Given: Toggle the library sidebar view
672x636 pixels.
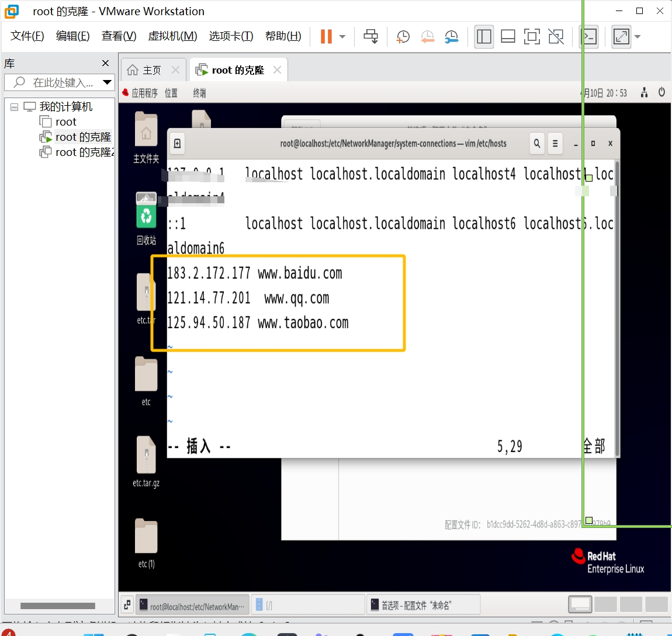Looking at the screenshot, I should pos(484,37).
